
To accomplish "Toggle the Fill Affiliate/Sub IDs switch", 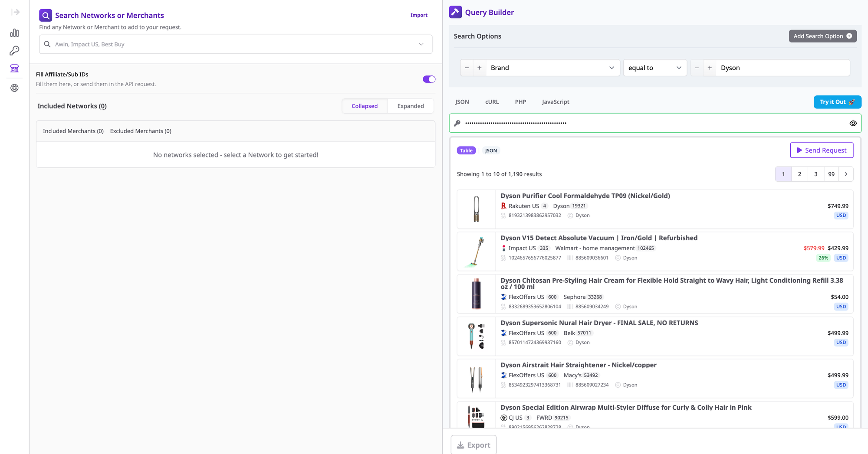I will click(429, 79).
